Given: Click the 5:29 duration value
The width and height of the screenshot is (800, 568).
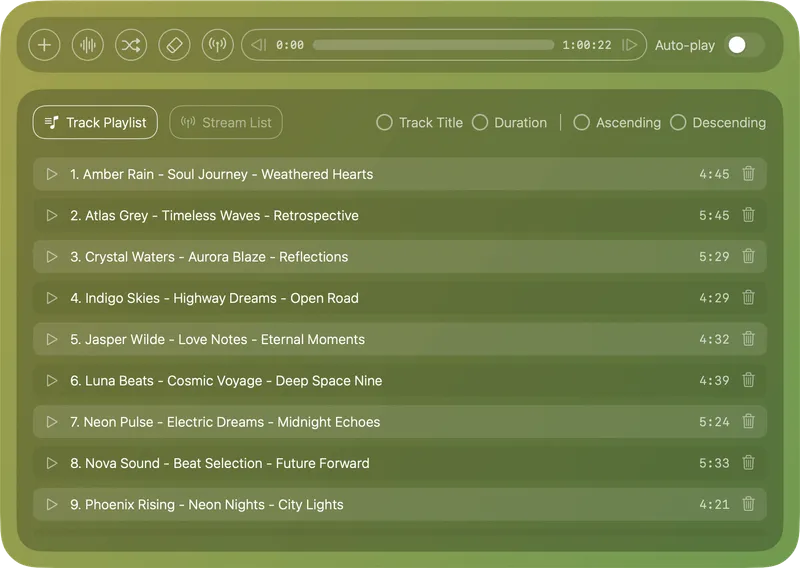Looking at the screenshot, I should (714, 257).
